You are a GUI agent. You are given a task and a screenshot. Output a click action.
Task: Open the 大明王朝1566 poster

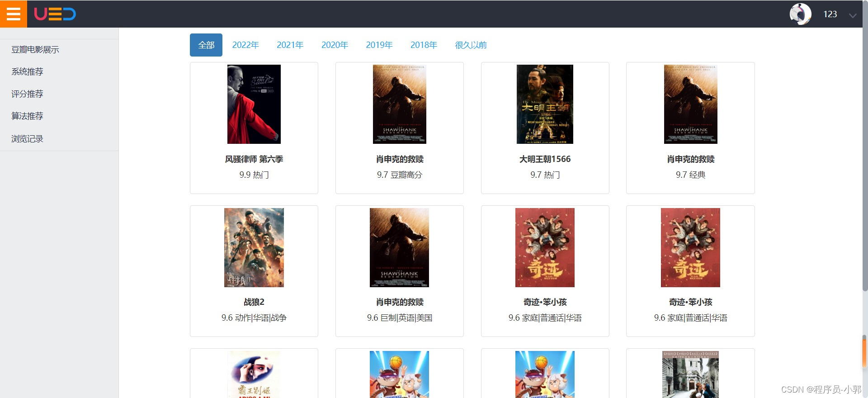point(545,104)
